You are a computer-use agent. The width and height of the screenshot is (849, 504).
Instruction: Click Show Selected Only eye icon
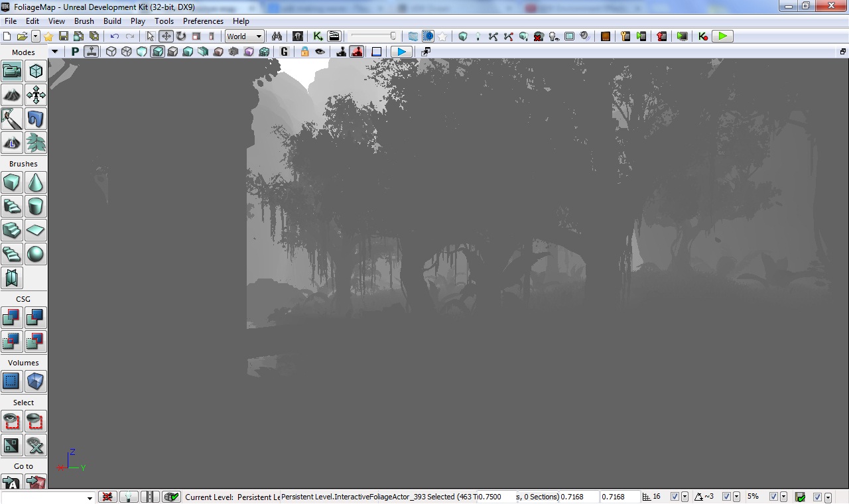(x=12, y=421)
